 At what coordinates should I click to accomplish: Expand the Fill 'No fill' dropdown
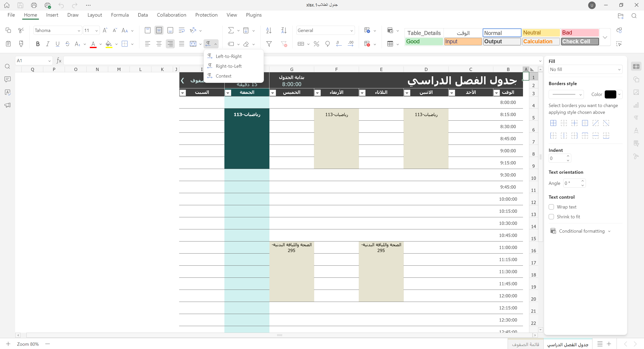[585, 69]
